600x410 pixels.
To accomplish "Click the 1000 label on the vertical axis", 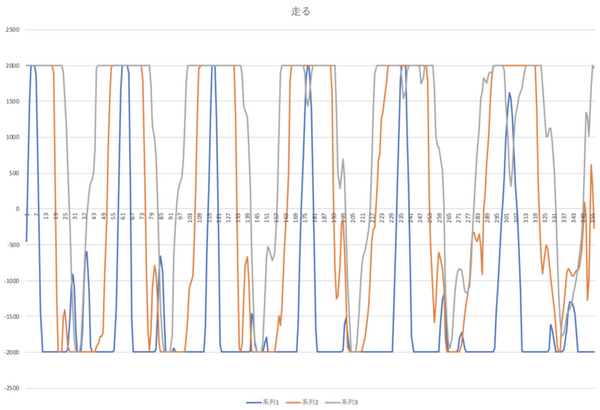I will tap(13, 138).
